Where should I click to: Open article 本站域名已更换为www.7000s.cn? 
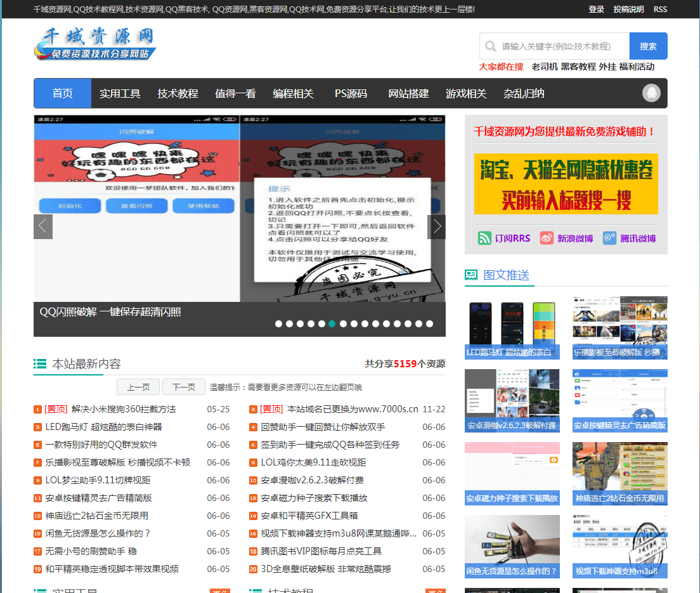click(353, 409)
